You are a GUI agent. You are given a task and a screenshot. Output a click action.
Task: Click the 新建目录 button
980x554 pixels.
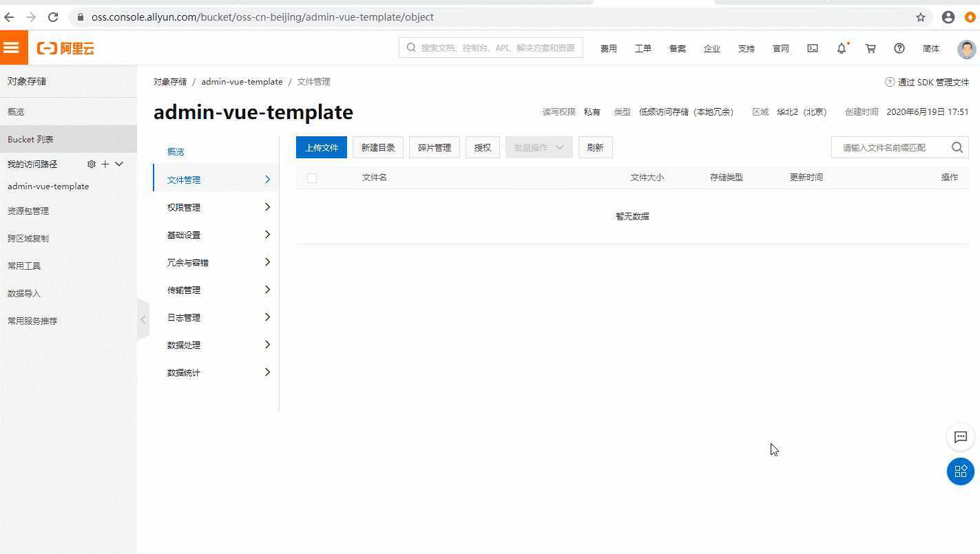pyautogui.click(x=378, y=147)
